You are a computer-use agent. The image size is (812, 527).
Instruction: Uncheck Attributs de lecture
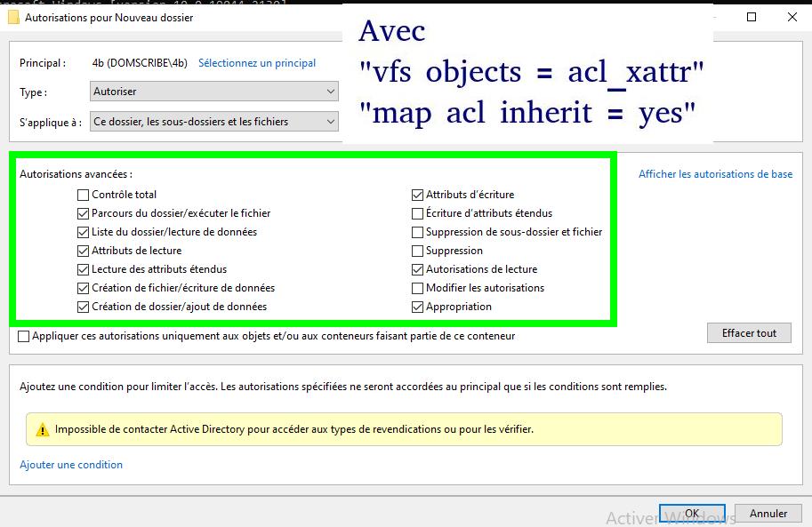[84, 251]
